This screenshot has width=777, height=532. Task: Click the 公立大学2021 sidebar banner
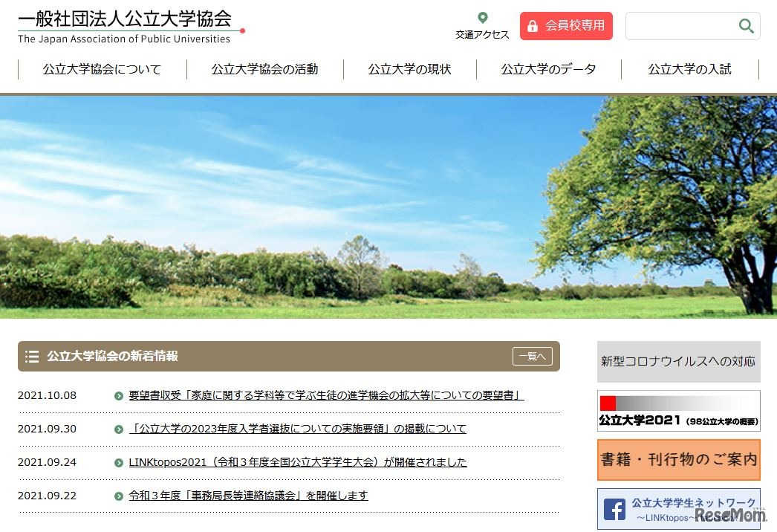point(678,409)
